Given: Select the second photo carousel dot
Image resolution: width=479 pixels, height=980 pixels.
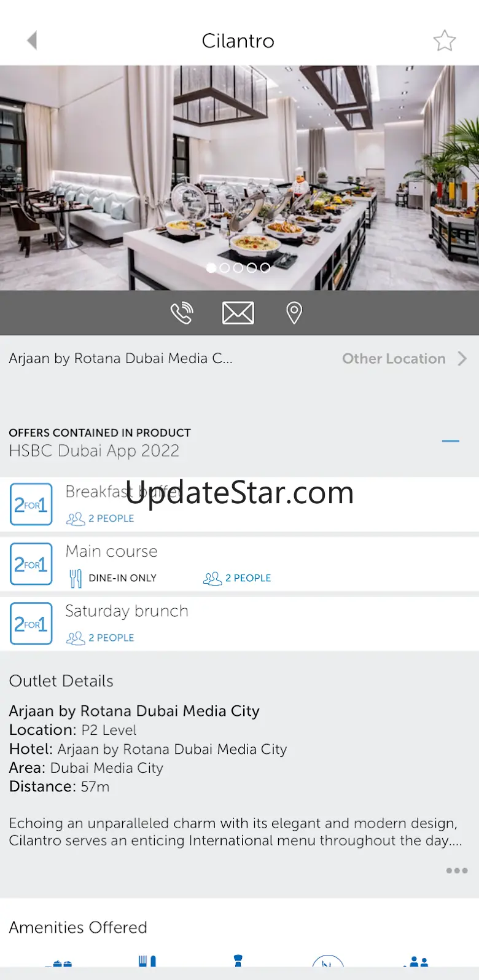Looking at the screenshot, I should (225, 268).
